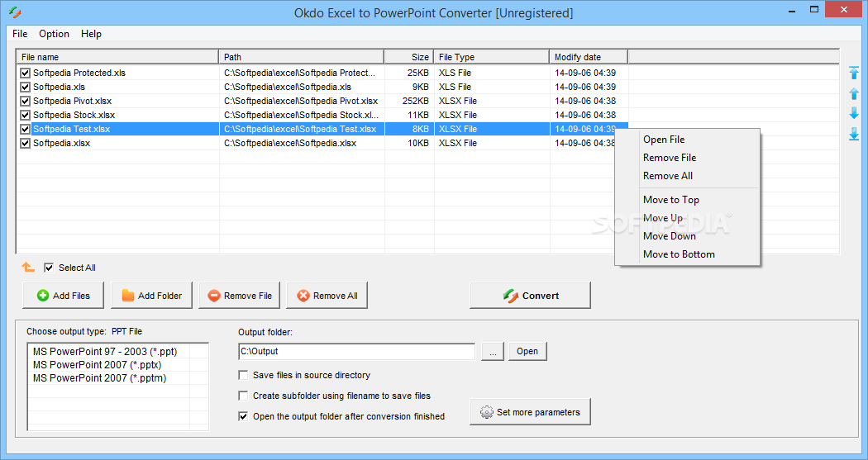Choose Open File from context menu
This screenshot has width=868, height=460.
point(664,140)
